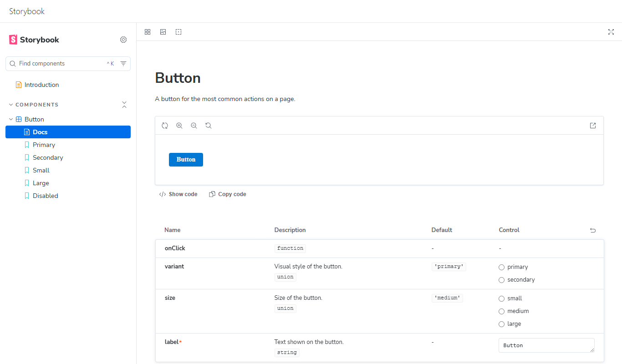Click Show code below the preview
This screenshot has height=364, width=622.
[x=178, y=194]
